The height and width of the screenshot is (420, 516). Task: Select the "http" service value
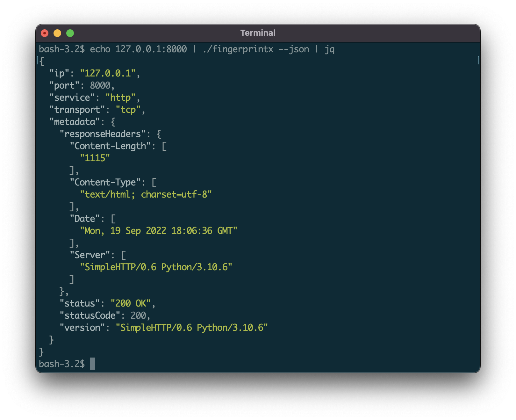pos(120,98)
